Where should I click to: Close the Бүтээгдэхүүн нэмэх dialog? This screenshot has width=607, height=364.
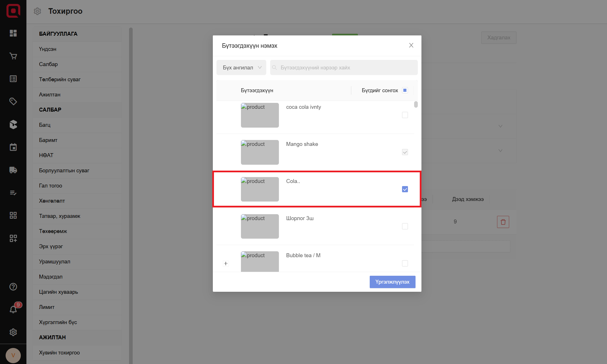(x=411, y=45)
